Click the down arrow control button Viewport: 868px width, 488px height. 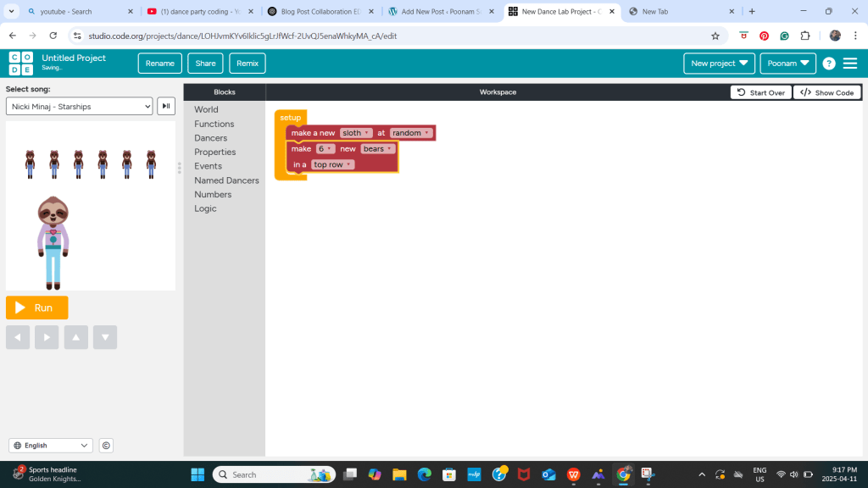(x=105, y=337)
